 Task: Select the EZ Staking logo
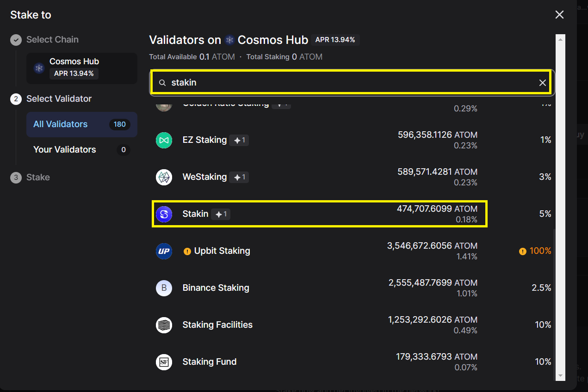tap(164, 140)
